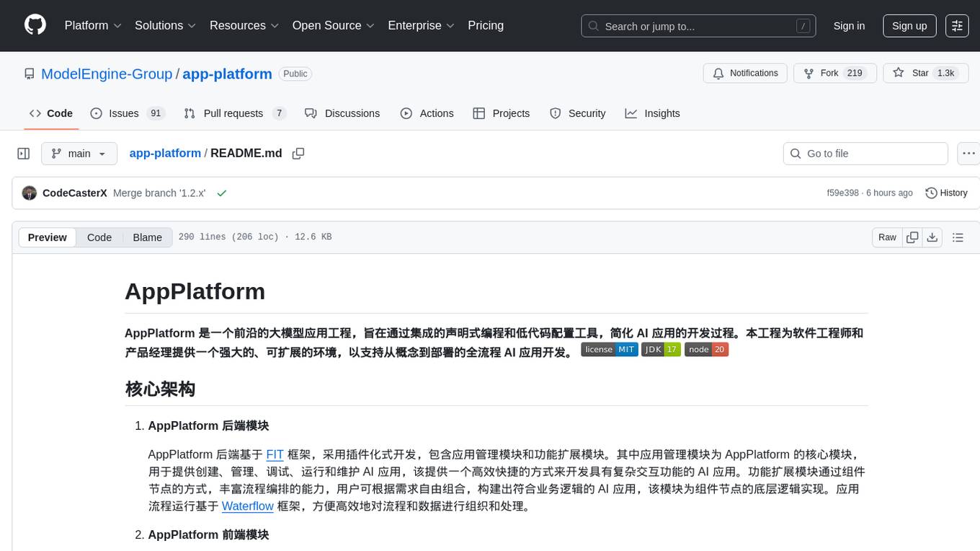The width and height of the screenshot is (980, 551).
Task: Download the raw README file
Action: [932, 237]
